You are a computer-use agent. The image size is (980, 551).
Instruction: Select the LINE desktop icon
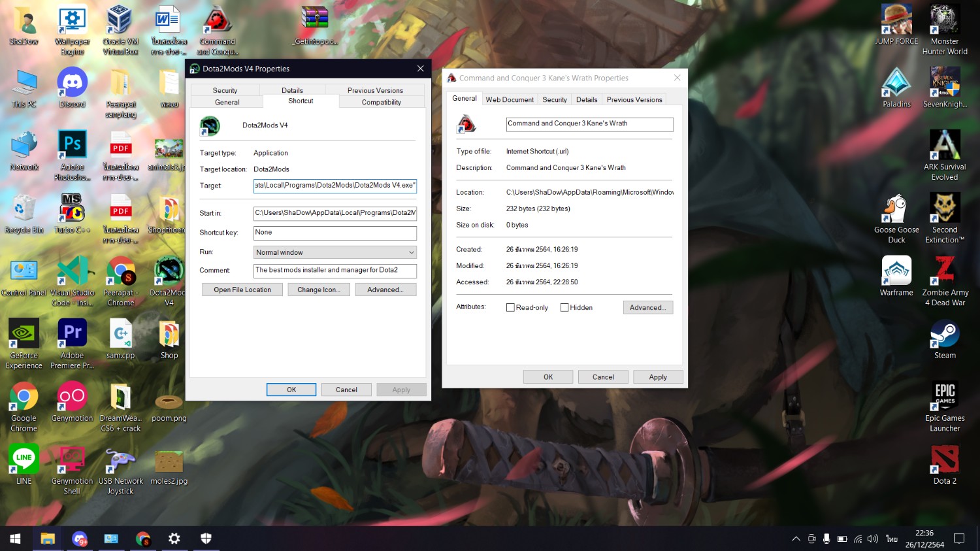click(24, 465)
